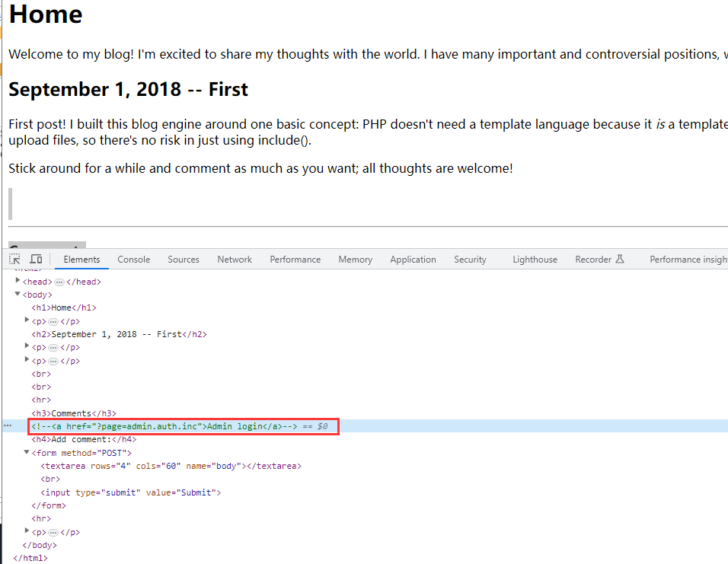Open the Sources tab
Image resolution: width=728 pixels, height=564 pixels.
click(184, 260)
